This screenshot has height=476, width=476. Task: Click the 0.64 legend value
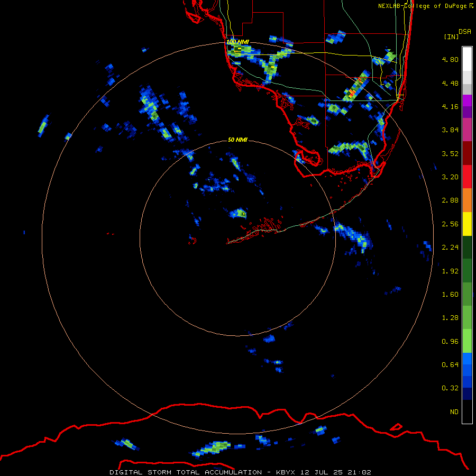point(450,365)
